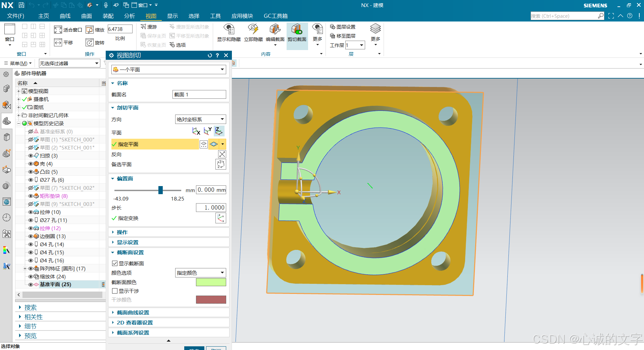Viewport: 644px width, 350px height.
Task: Open the plane dialog icon beside 指定平面
Action: 204,144
